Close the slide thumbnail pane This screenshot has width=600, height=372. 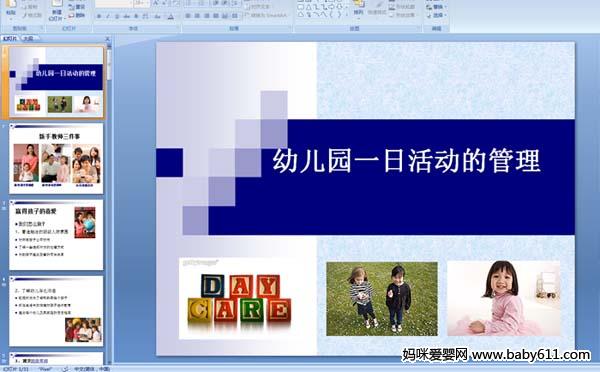108,38
